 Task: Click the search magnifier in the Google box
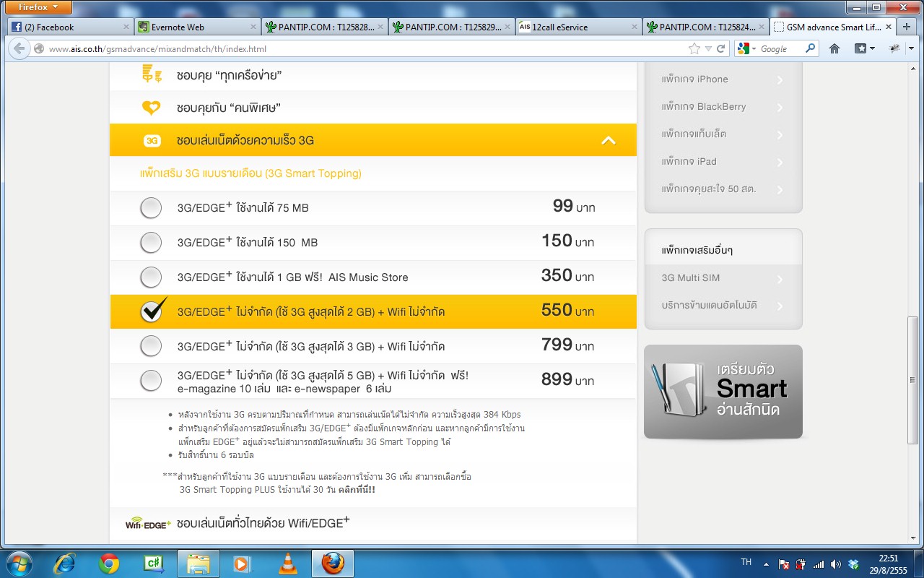pos(810,48)
